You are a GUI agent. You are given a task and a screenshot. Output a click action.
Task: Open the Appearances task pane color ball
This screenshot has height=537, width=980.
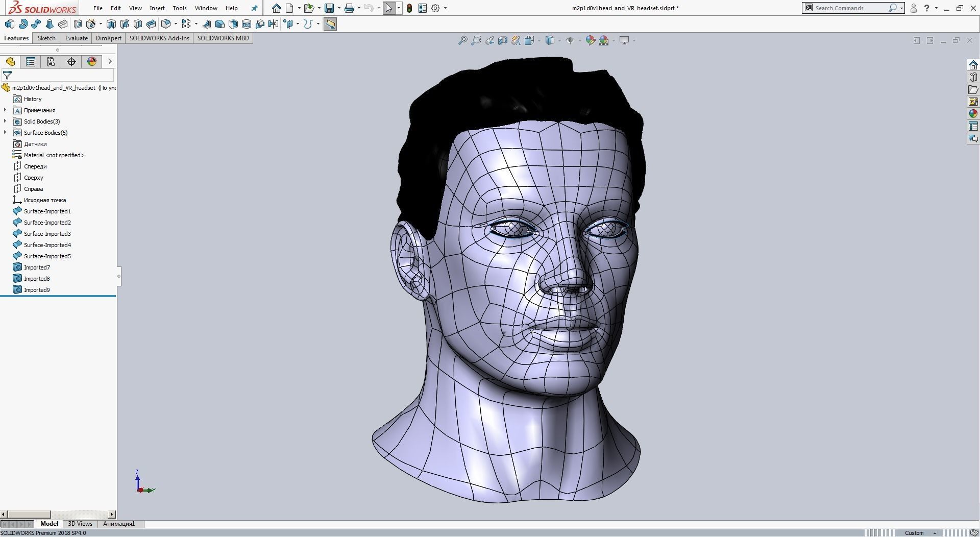973,114
